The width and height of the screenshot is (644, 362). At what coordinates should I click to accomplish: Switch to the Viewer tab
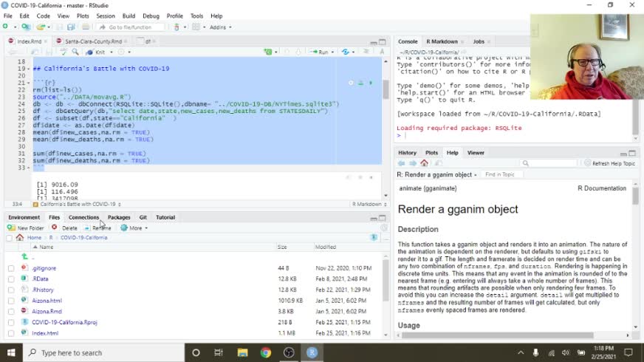[476, 153]
